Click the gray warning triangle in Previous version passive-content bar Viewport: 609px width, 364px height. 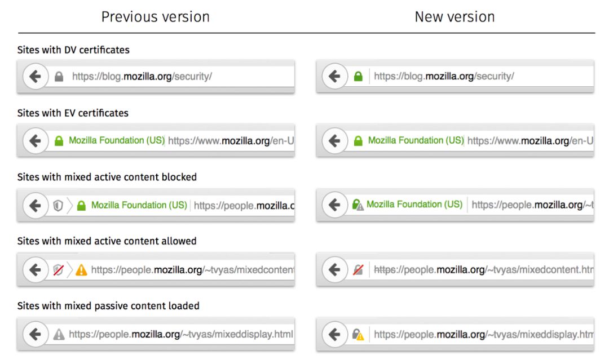[x=59, y=335]
